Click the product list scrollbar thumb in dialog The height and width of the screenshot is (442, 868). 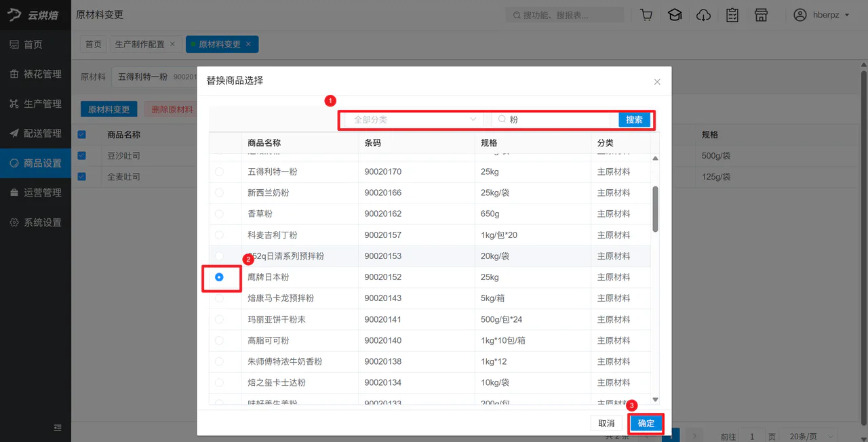pyautogui.click(x=655, y=209)
